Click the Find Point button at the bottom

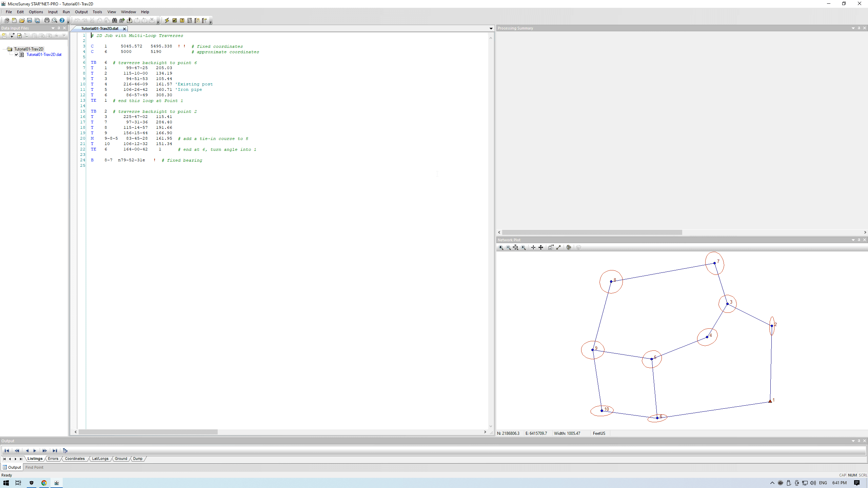34,467
